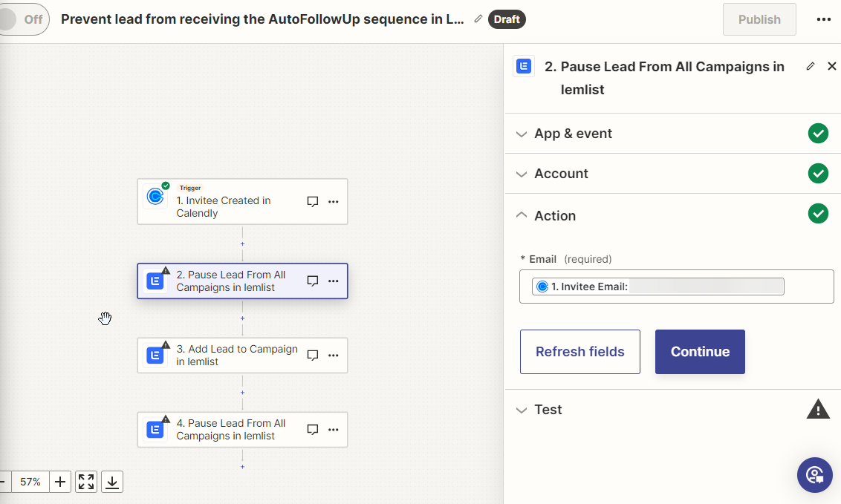
Task: Click the Draft status badge
Action: (507, 19)
